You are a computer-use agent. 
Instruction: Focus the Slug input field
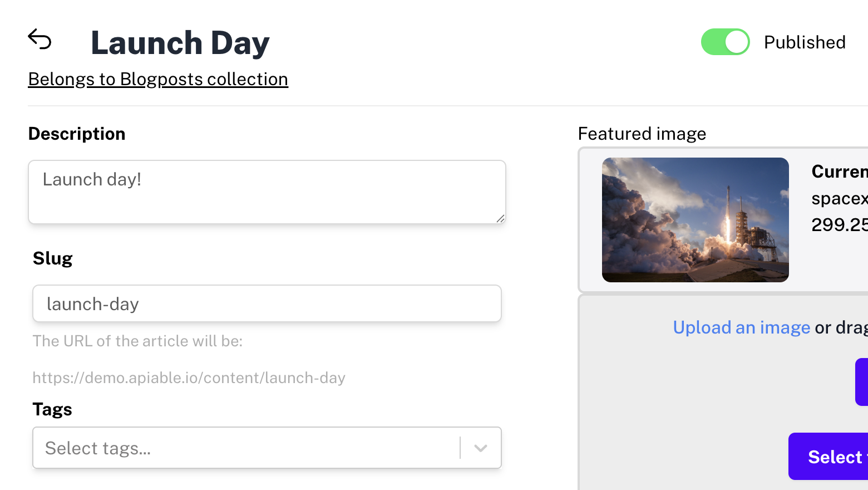point(267,304)
